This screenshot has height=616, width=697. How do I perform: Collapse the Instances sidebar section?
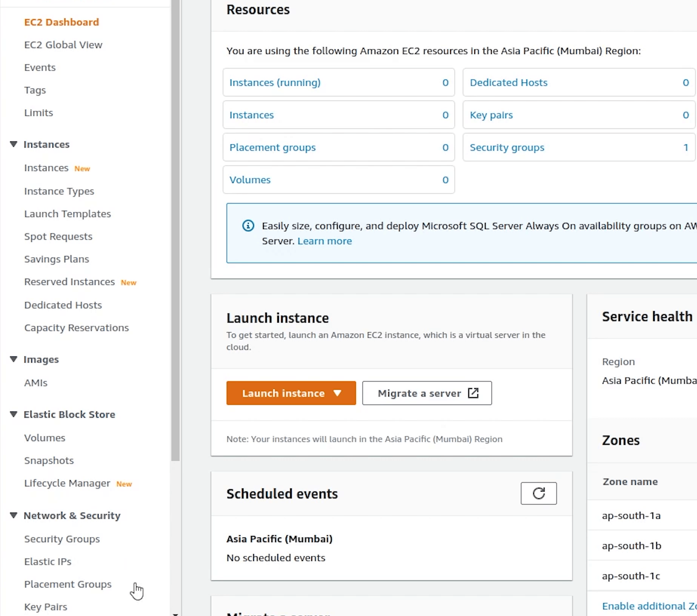point(14,144)
